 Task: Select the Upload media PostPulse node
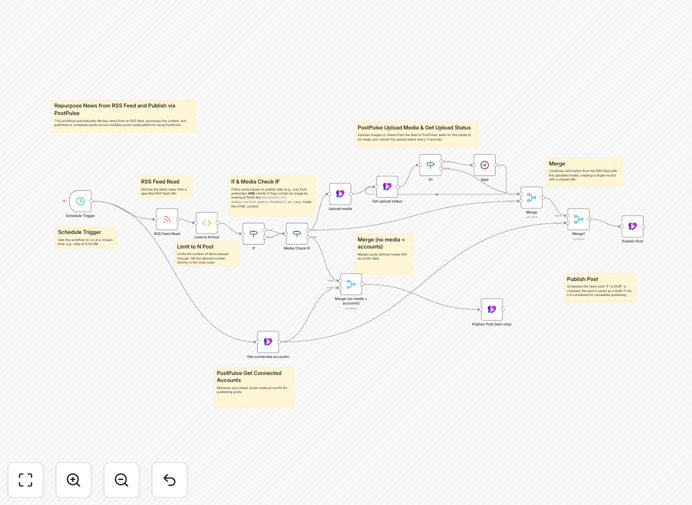[x=340, y=194]
